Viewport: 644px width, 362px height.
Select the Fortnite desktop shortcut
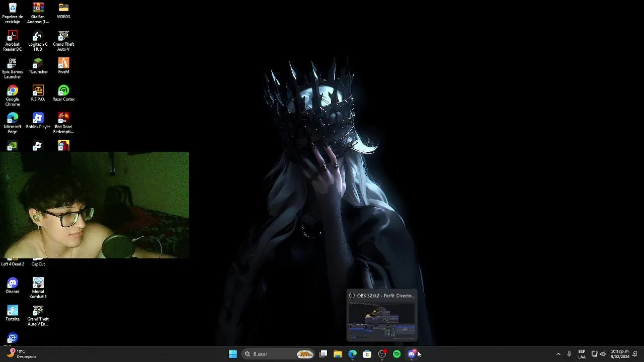[13, 314]
